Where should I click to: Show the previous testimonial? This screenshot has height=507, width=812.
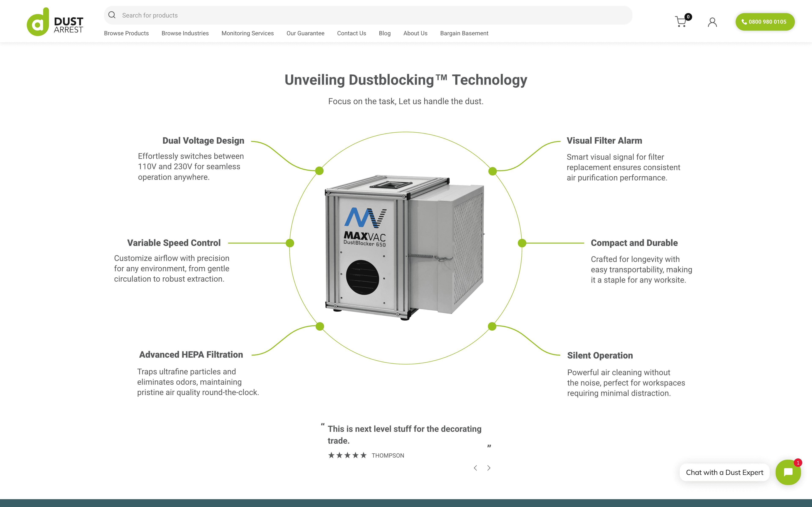point(475,468)
